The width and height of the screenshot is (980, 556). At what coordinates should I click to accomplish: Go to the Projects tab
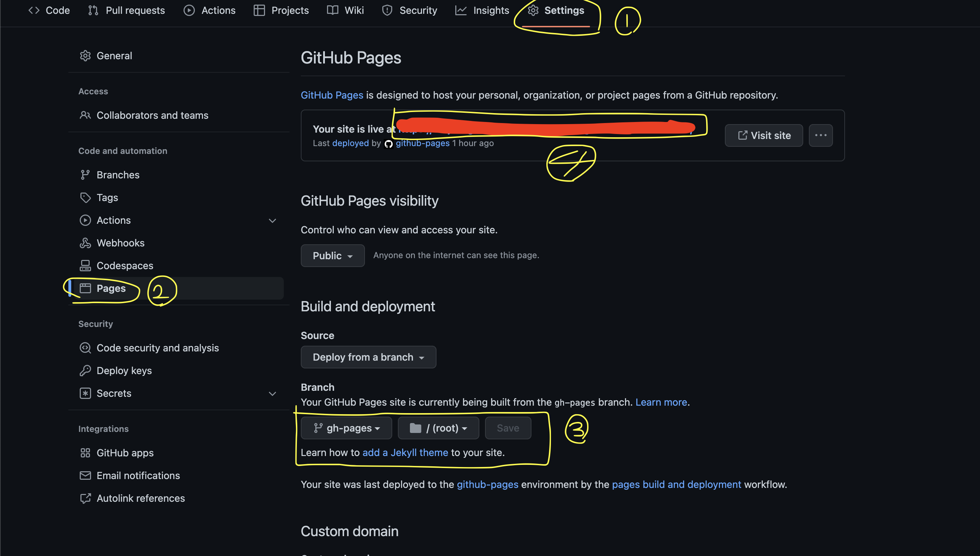281,10
